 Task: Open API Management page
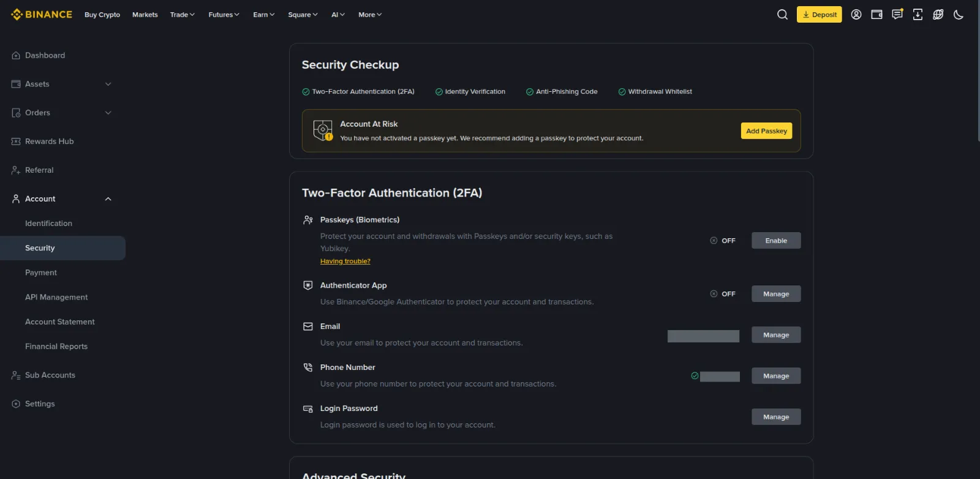56,297
